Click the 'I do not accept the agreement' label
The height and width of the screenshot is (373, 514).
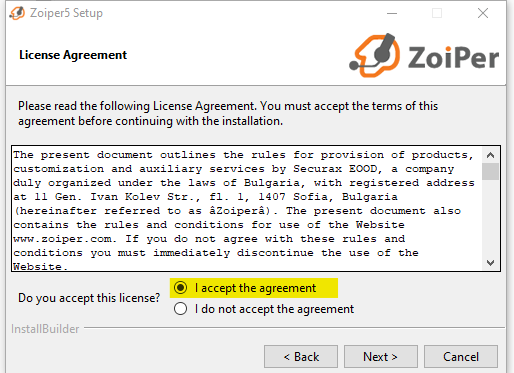point(274,309)
